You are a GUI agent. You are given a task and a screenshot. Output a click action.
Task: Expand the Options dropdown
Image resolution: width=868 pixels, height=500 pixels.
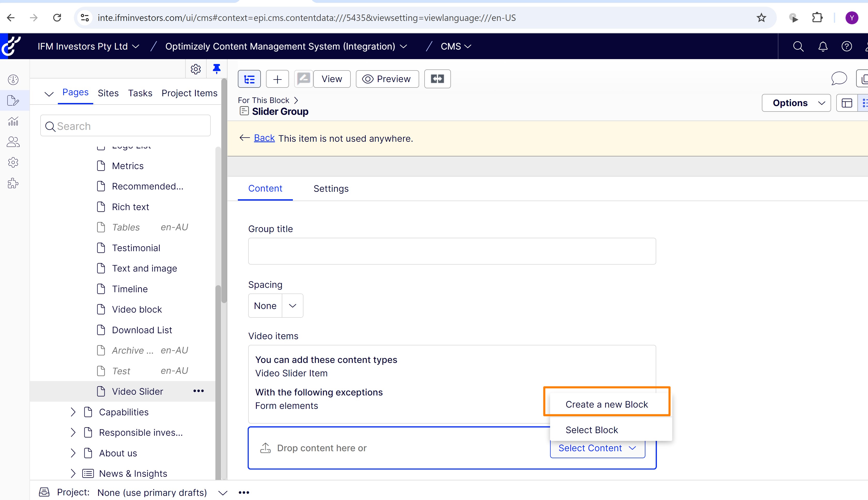[x=796, y=103]
